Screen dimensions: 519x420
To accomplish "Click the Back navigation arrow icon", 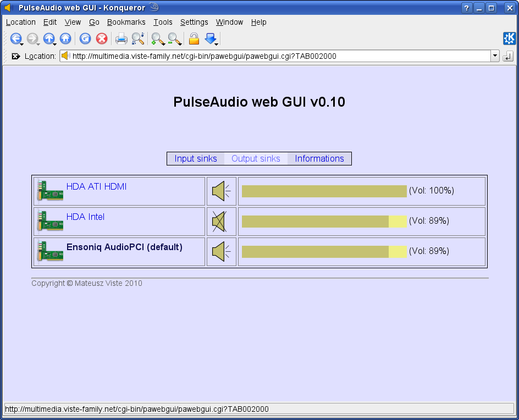I will pyautogui.click(x=15, y=38).
